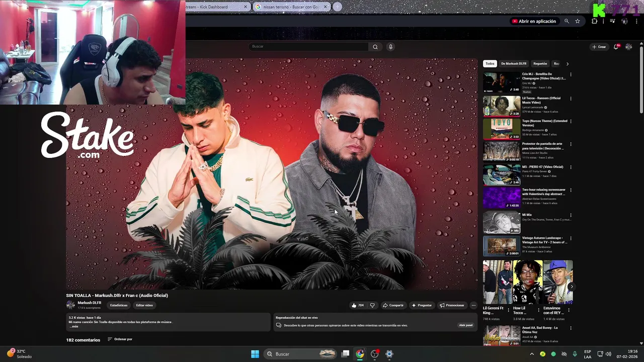Open the Chrome three-dot menu
Image resolution: width=644 pixels, height=362 pixels.
click(637, 21)
